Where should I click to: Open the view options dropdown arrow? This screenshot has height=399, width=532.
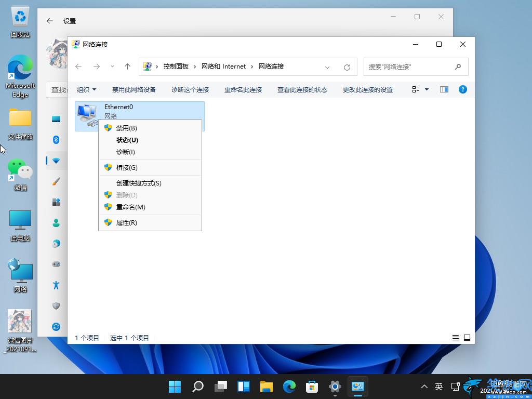tap(427, 89)
